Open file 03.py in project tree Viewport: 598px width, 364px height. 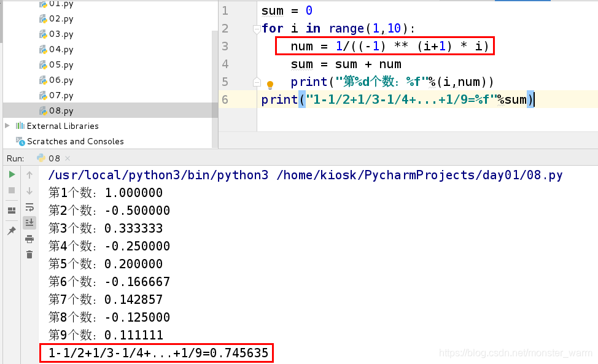click(x=61, y=34)
